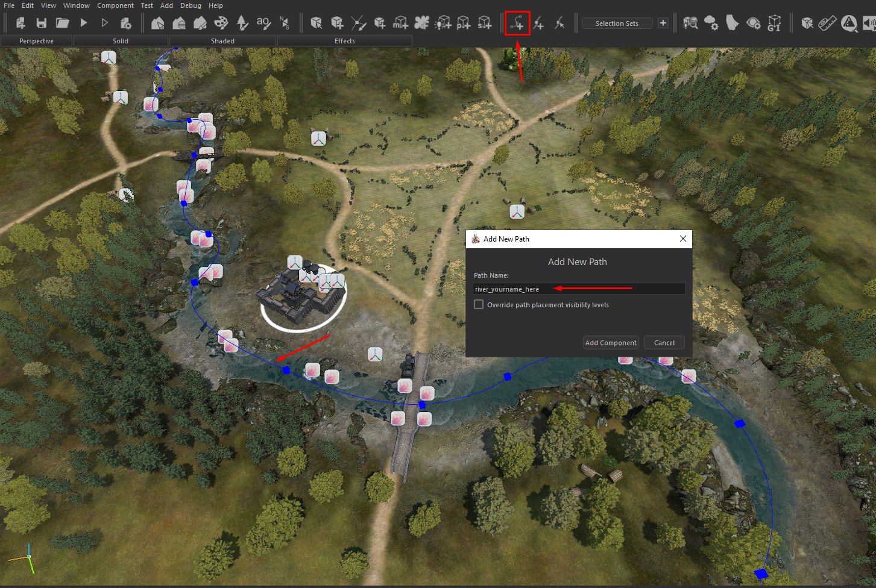This screenshot has width=876, height=588.
Task: Click the select path point icon
Action: coord(559,23)
